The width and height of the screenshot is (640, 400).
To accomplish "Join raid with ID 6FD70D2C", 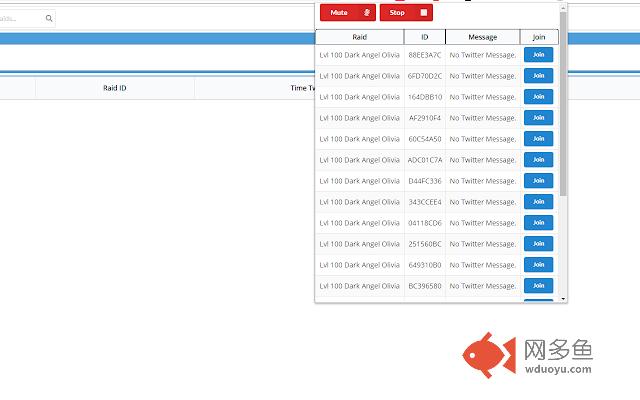I will coord(538,76).
